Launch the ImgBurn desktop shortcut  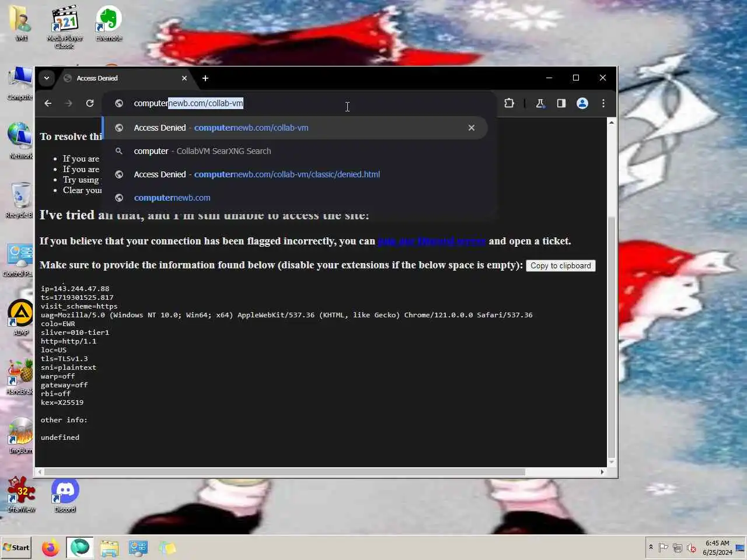click(20, 436)
